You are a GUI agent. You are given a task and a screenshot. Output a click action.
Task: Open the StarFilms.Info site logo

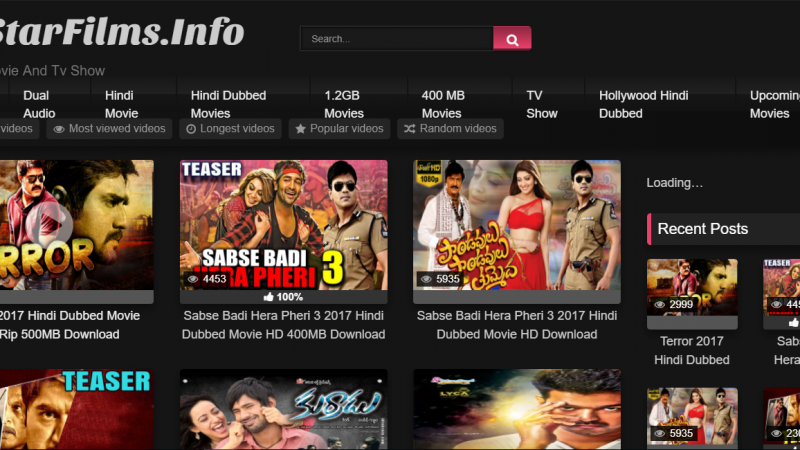(x=121, y=32)
